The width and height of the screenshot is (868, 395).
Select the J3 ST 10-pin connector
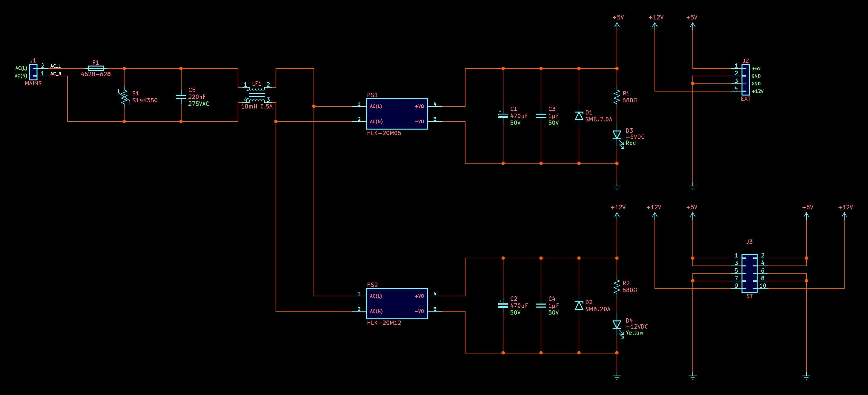pyautogui.click(x=749, y=273)
